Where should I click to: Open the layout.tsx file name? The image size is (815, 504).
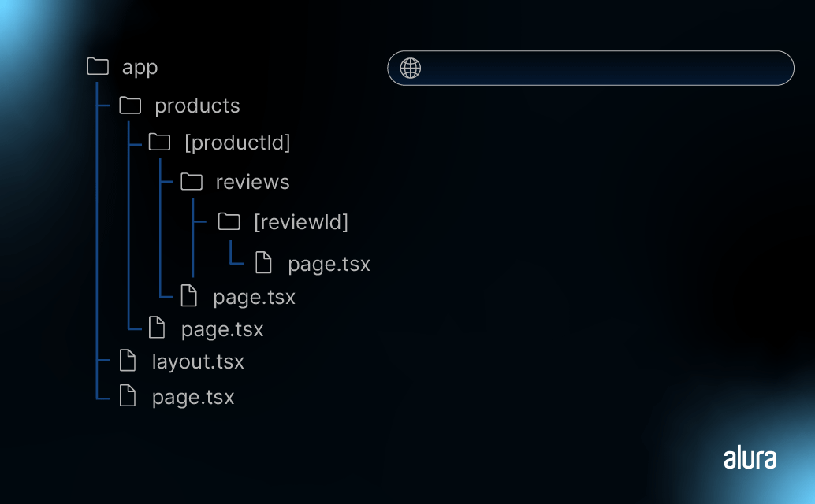tap(198, 361)
